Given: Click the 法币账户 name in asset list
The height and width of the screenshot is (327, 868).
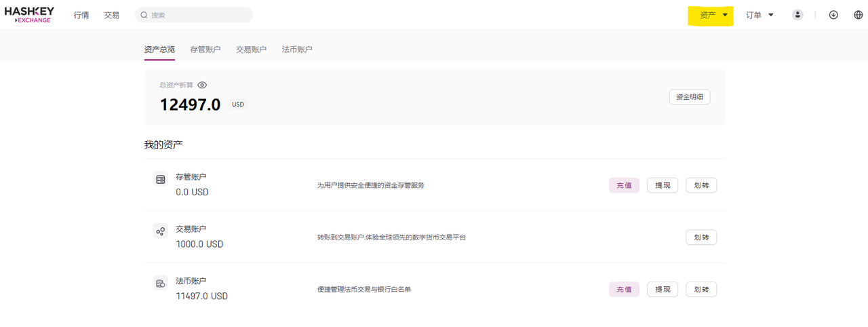Looking at the screenshot, I should click(x=191, y=281).
